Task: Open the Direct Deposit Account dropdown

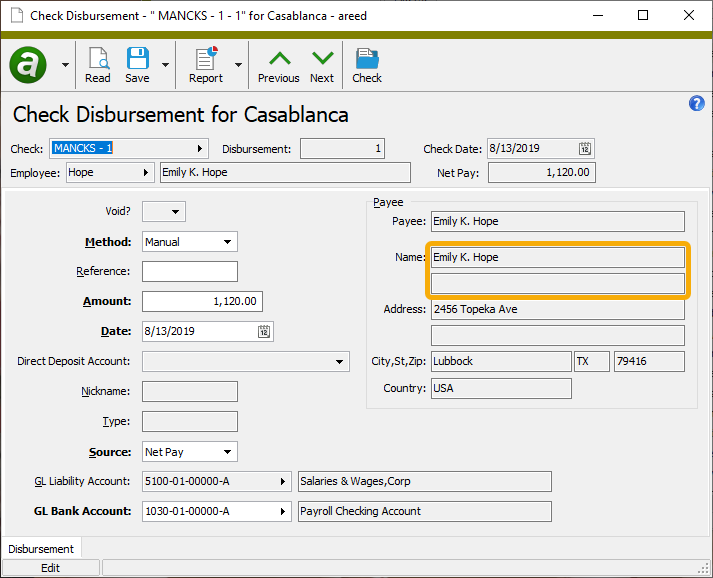Action: pos(340,362)
